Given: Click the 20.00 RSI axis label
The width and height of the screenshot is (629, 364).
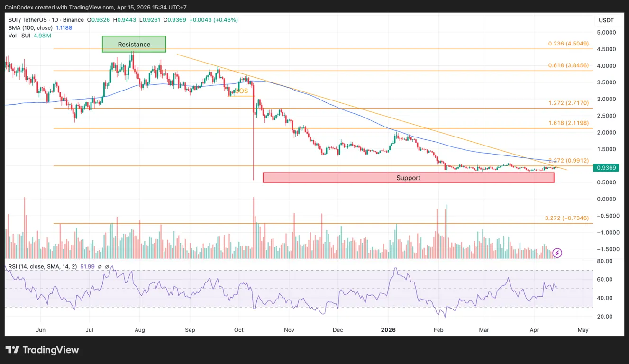Looking at the screenshot, I should coord(604,316).
